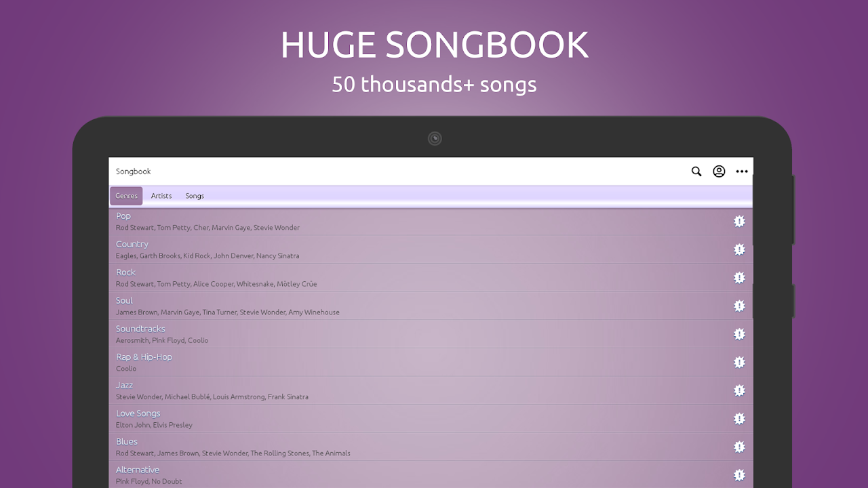Open the Soul genre

[431, 306]
